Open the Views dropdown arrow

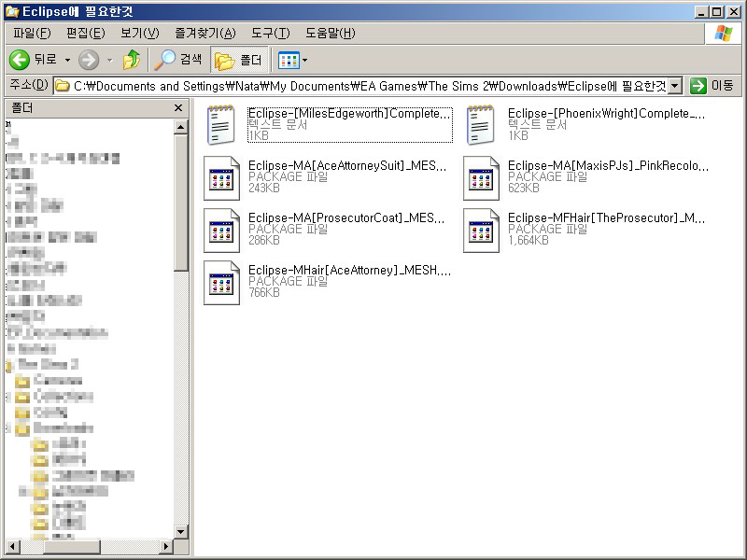click(x=305, y=60)
